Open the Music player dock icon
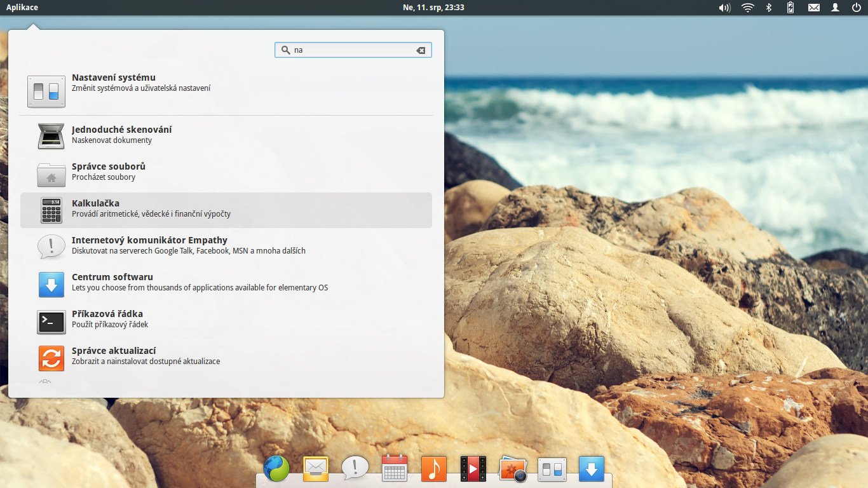 (x=433, y=468)
